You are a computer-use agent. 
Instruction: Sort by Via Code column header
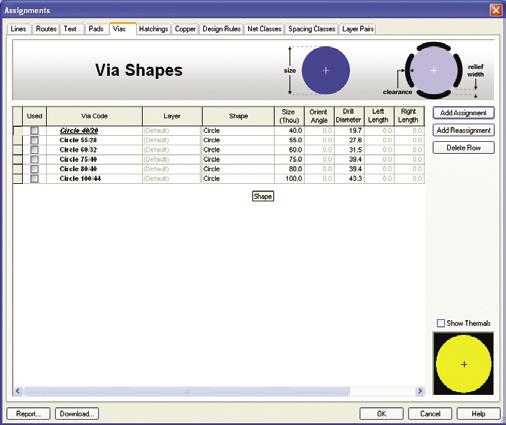(x=94, y=116)
